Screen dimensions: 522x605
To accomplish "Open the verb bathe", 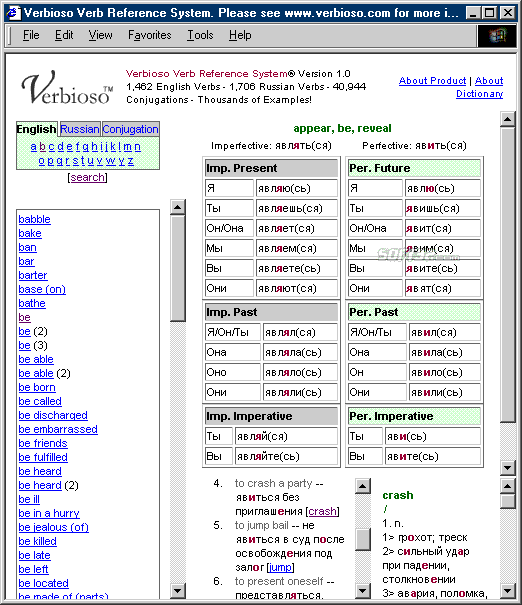I will (32, 303).
